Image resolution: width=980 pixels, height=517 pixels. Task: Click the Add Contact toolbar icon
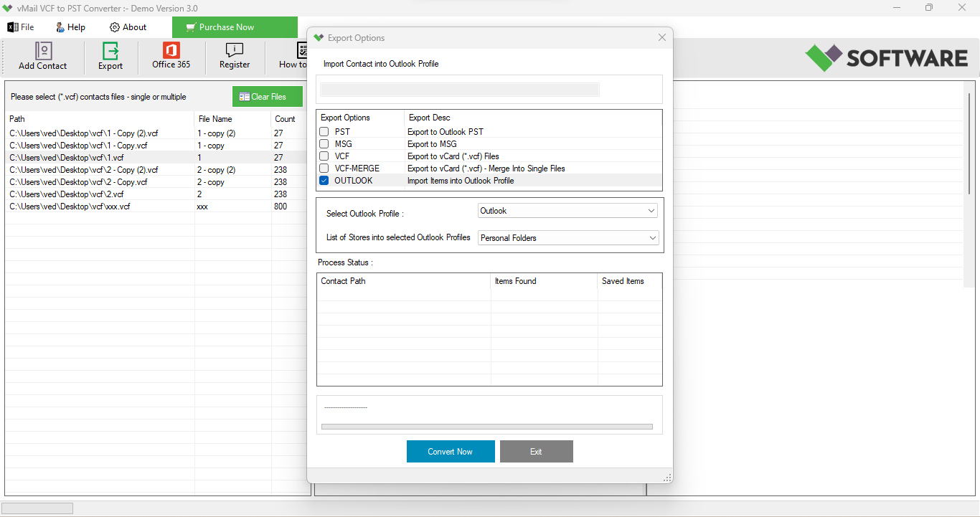point(43,57)
